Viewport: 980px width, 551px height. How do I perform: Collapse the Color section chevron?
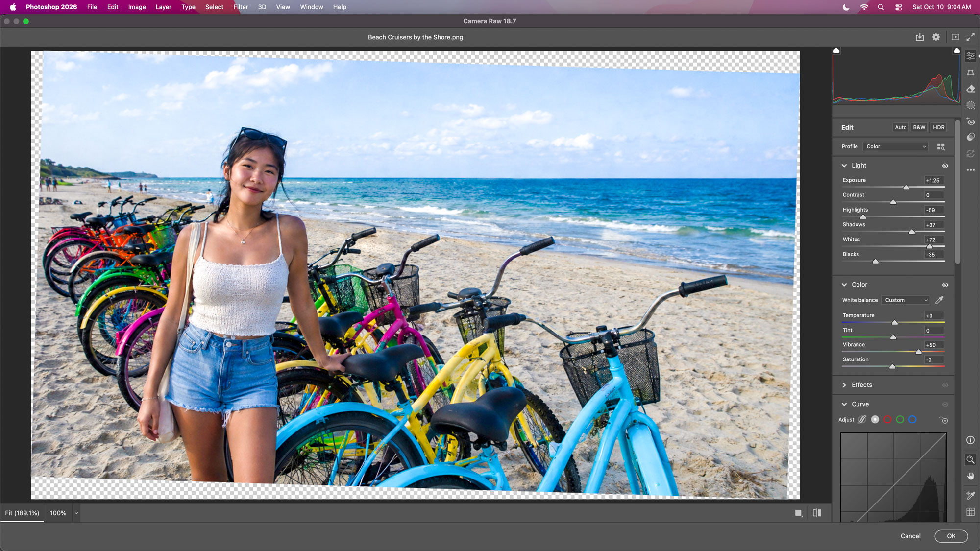tap(844, 285)
